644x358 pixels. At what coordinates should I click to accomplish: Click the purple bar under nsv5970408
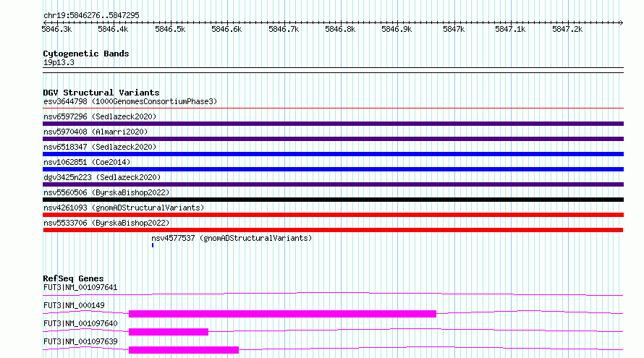pyautogui.click(x=333, y=139)
